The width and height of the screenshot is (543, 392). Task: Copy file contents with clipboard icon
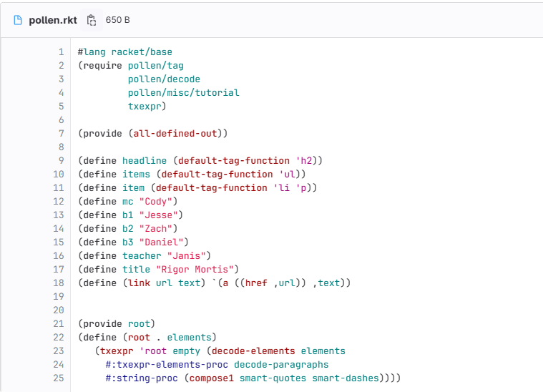[92, 20]
